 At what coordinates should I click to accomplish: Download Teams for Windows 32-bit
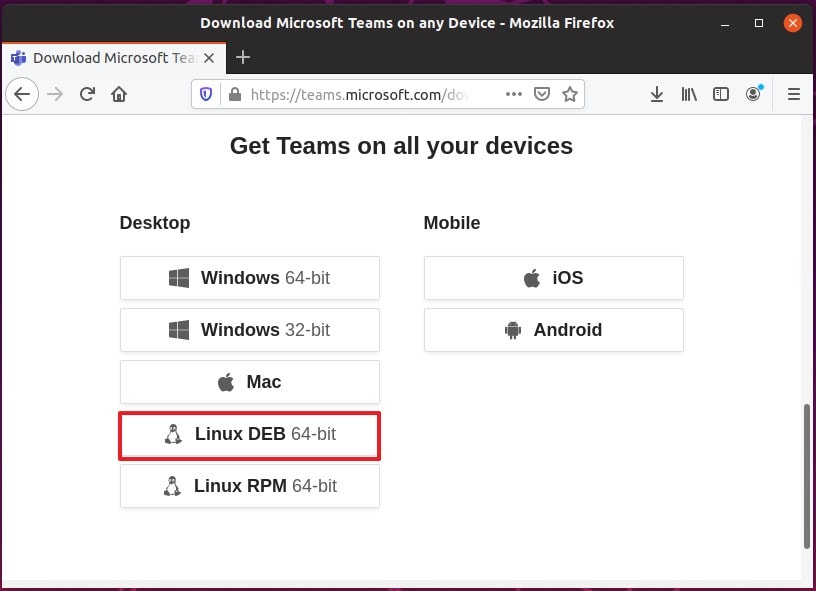(250, 330)
